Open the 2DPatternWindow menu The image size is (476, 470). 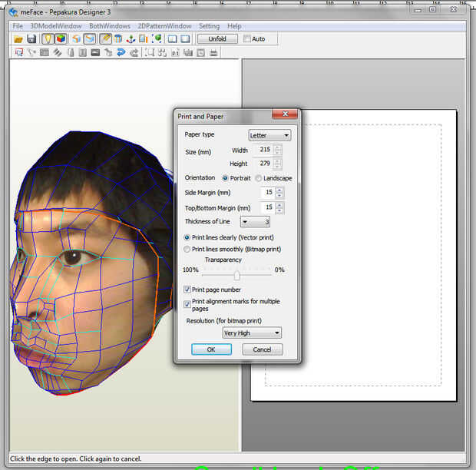click(163, 26)
